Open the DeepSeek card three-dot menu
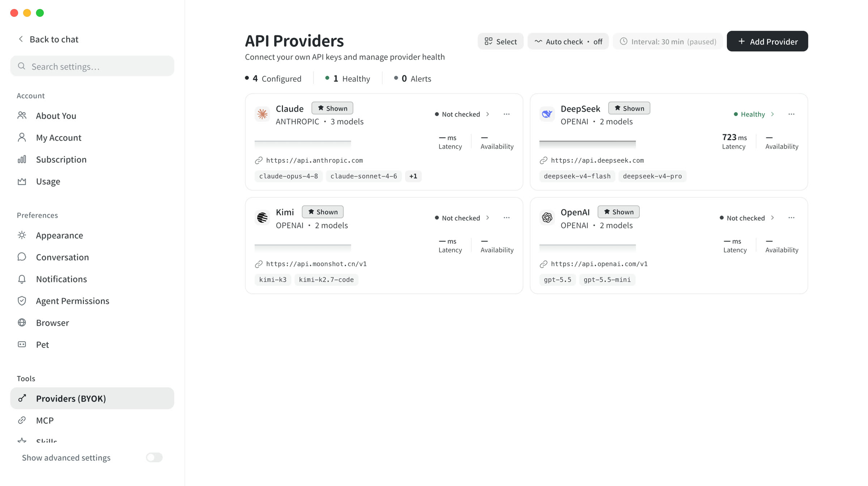This screenshot has height=486, width=868. point(791,114)
